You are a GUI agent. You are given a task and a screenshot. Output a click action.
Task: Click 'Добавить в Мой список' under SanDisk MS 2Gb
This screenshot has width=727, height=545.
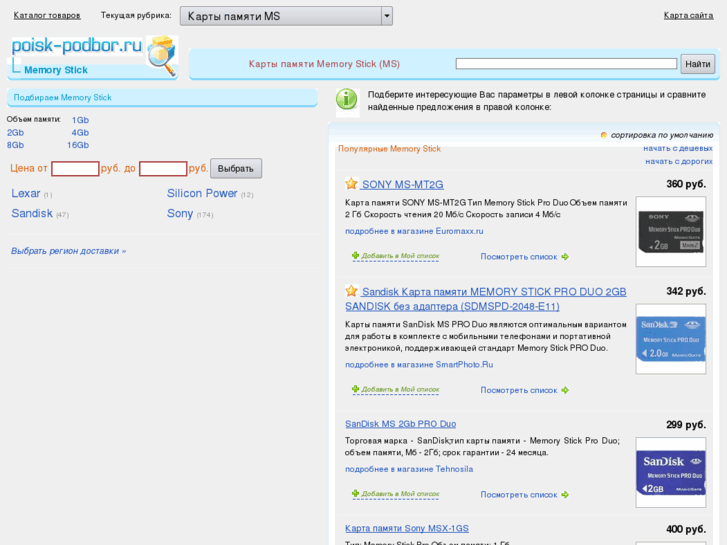401,494
